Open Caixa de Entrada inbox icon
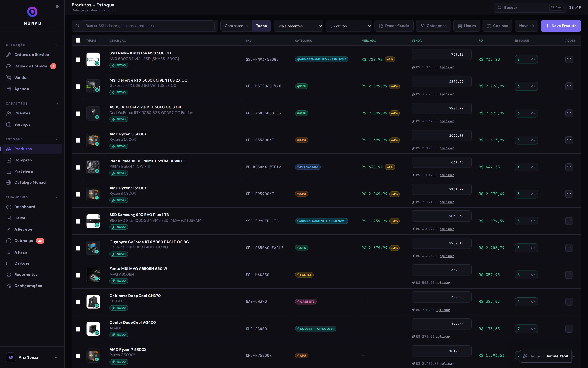Screen dimensions: 588x368 point(9,66)
